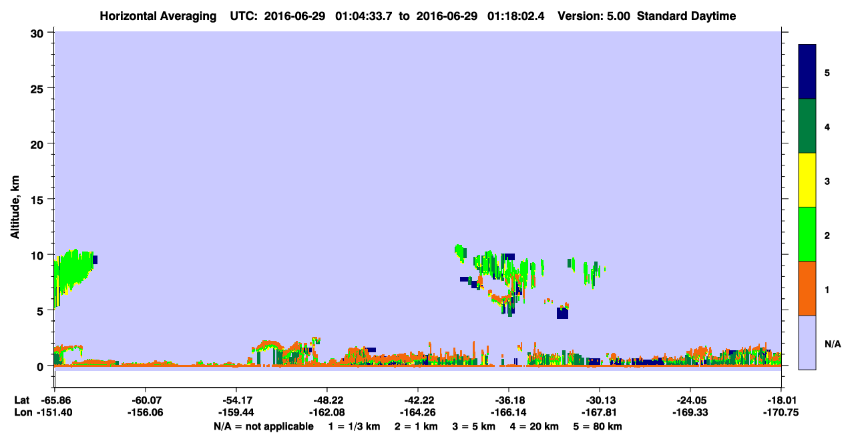The image size is (868, 445).
Task: Click the altitude tick label 30
Action: pyautogui.click(x=39, y=33)
